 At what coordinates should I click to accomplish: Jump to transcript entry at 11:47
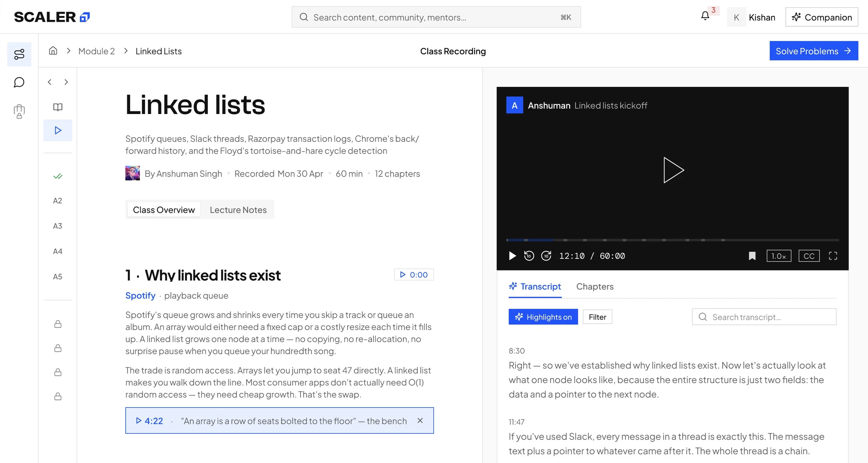coord(516,422)
